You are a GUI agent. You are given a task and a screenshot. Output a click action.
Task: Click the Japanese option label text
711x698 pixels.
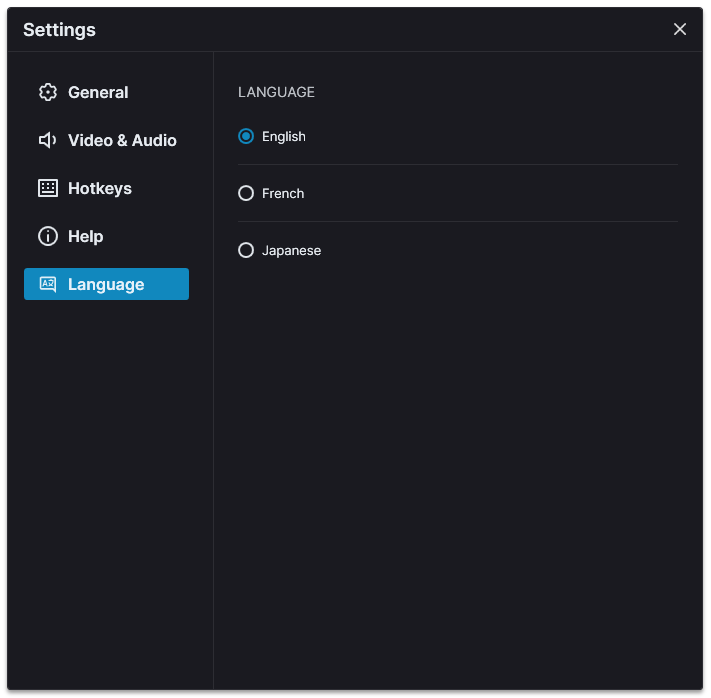click(x=292, y=251)
